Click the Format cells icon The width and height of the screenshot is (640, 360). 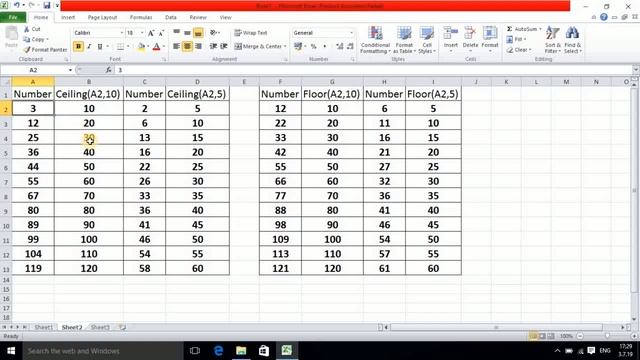click(490, 33)
